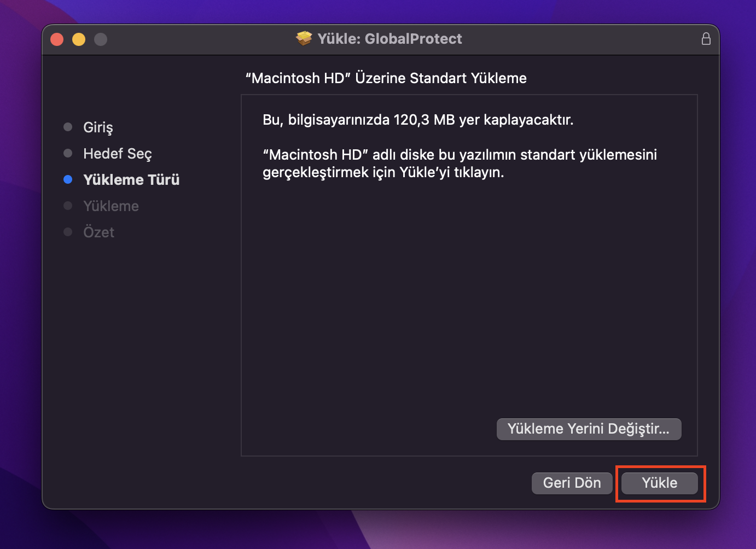
Task: Click the blue bullet beside Yükleme Türü
Action: 68,179
